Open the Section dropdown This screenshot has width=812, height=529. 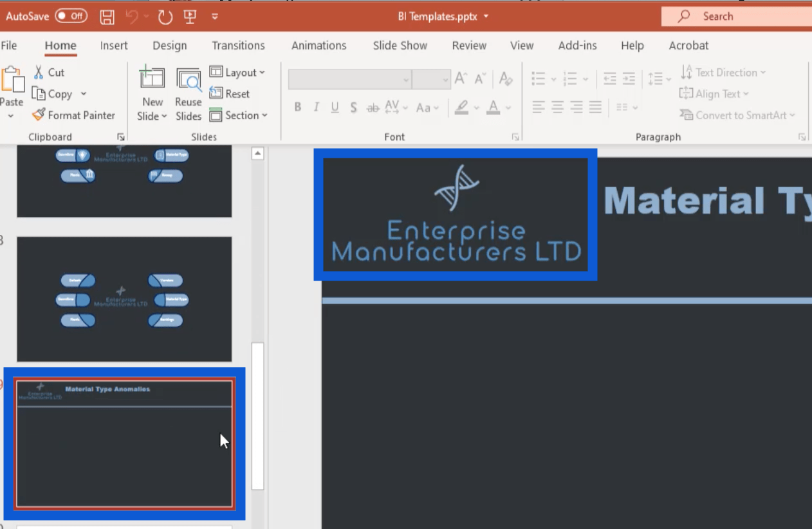[x=239, y=115]
